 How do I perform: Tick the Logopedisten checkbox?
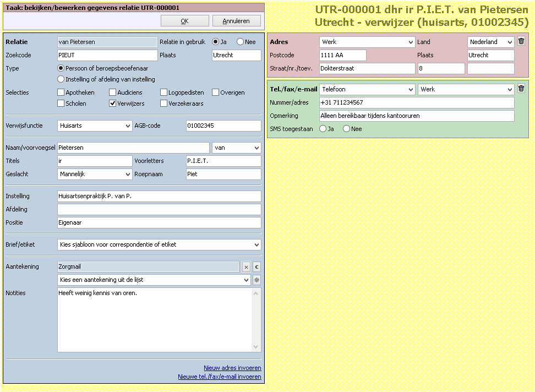click(164, 92)
